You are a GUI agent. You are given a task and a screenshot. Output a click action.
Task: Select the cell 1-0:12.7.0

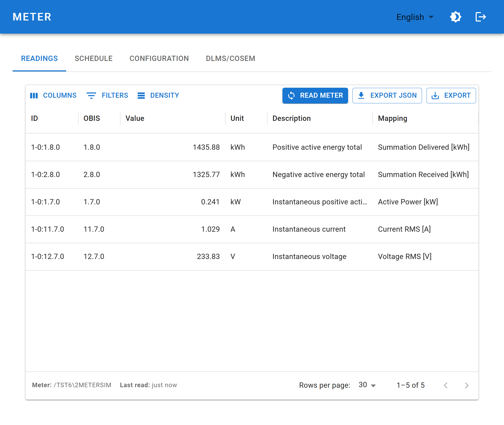[x=48, y=256]
